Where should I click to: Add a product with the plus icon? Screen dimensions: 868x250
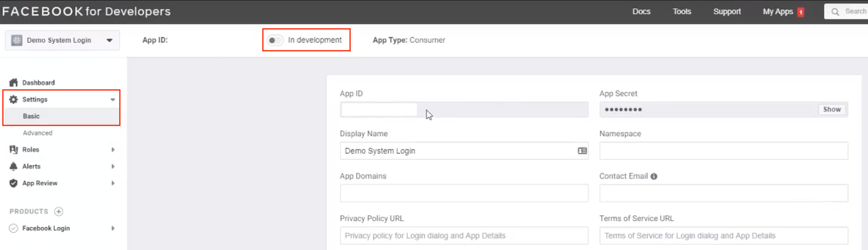click(59, 212)
